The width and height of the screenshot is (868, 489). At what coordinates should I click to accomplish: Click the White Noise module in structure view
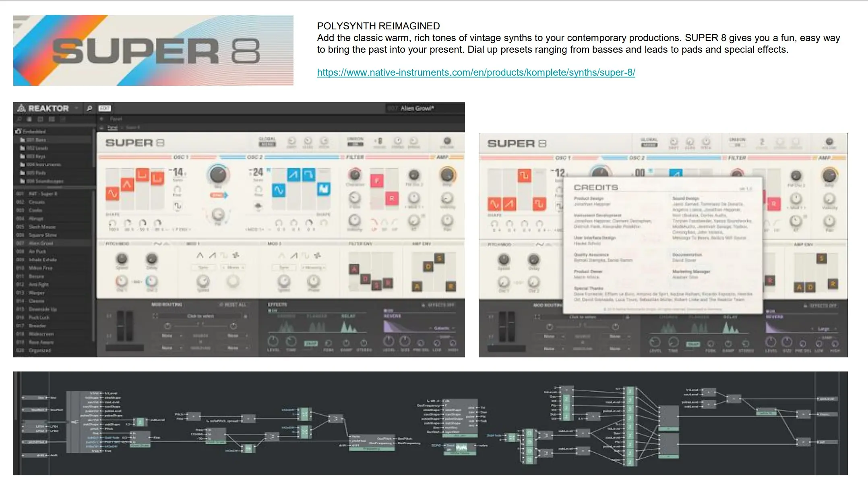coord(460,448)
